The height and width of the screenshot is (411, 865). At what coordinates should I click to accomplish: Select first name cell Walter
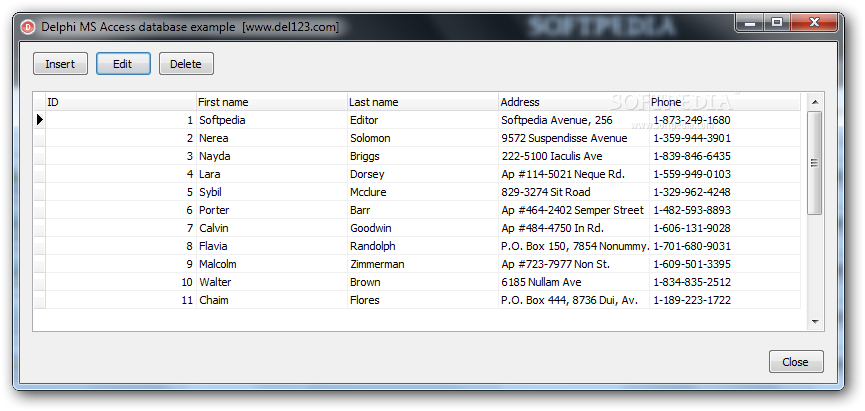[x=272, y=282]
